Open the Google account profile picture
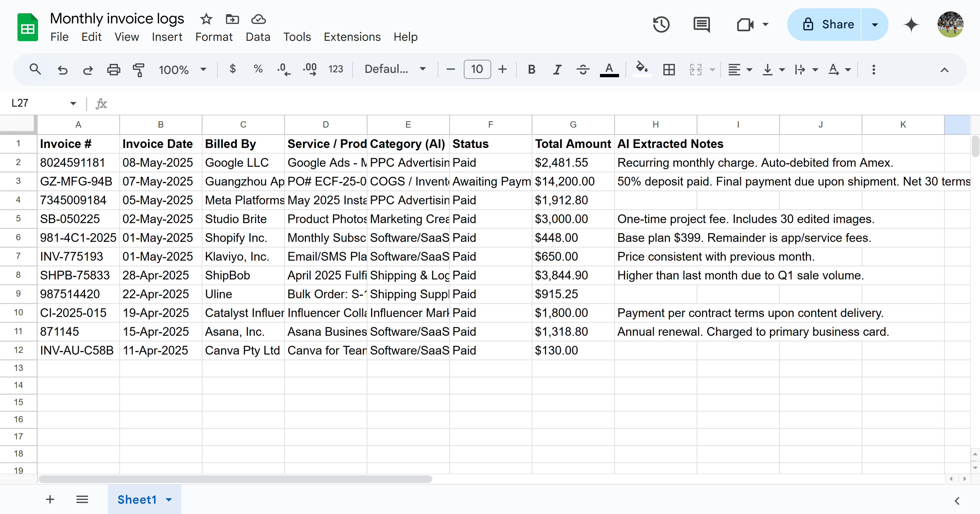 point(950,25)
